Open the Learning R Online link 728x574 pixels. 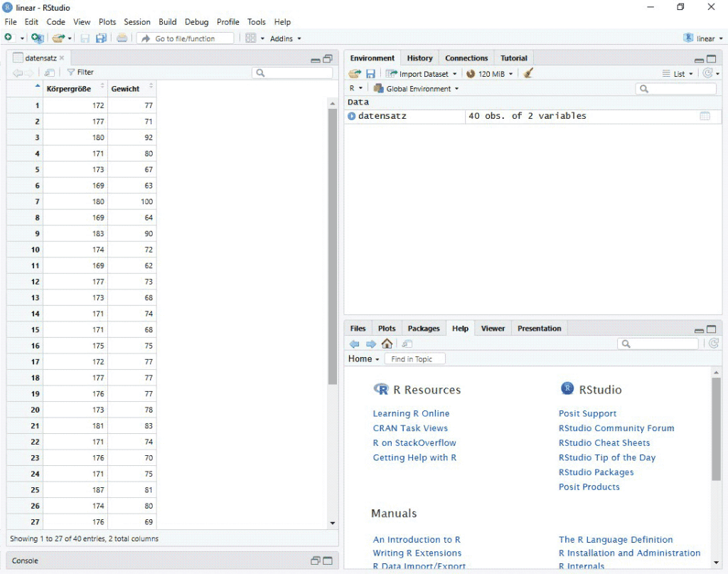[411, 413]
